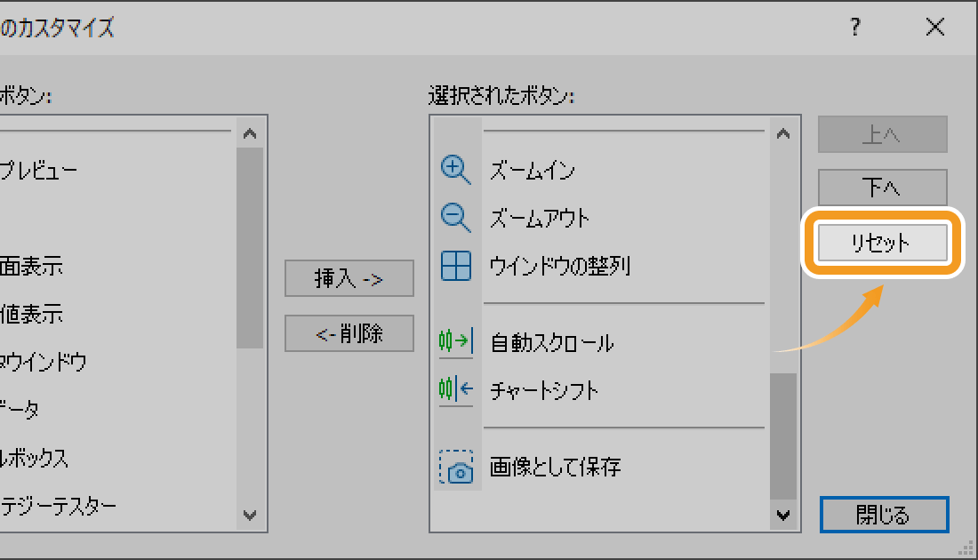This screenshot has width=978, height=560.
Task: Select the Zoom In magnifier icon
Action: [x=455, y=170]
